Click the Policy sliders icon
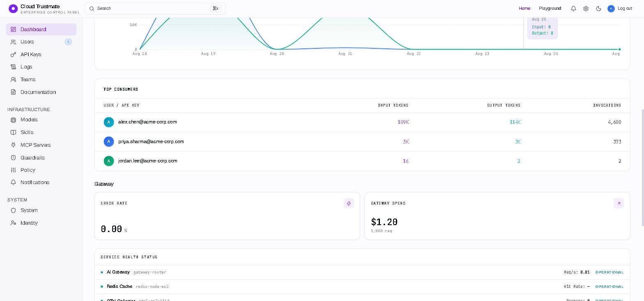 point(13,170)
